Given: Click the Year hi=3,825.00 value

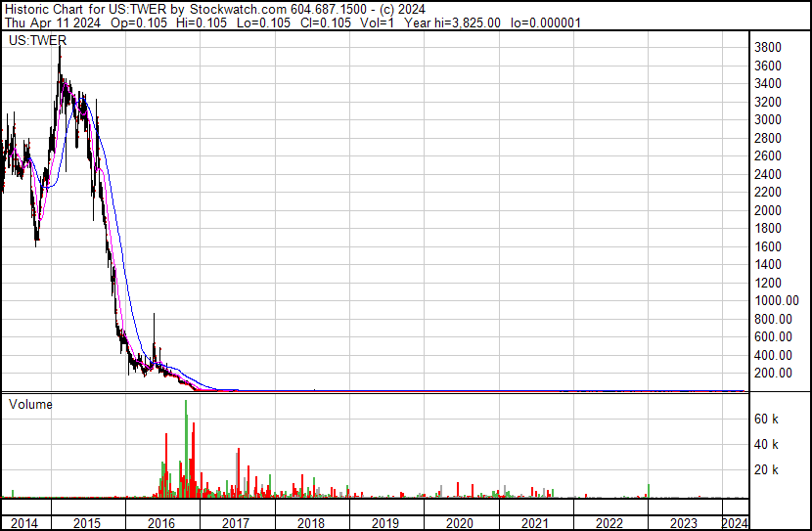Looking at the screenshot, I should click(x=452, y=22).
